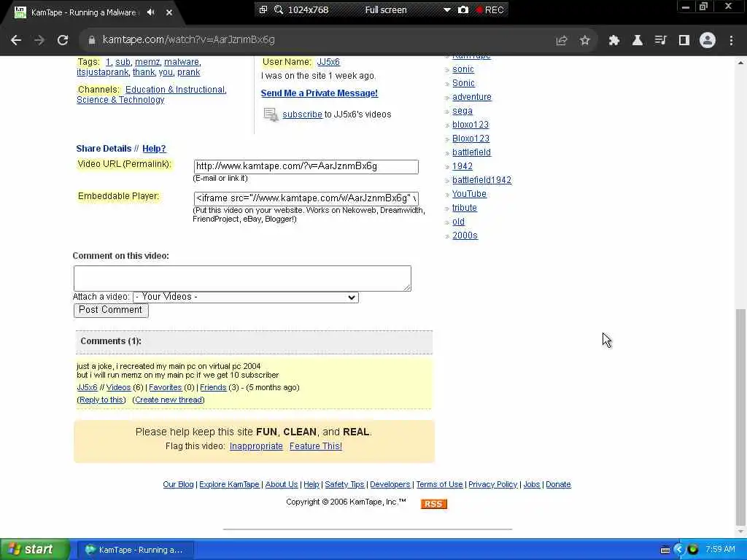Click the green tray status icon
Viewport: 747px width, 560px height.
click(x=693, y=550)
